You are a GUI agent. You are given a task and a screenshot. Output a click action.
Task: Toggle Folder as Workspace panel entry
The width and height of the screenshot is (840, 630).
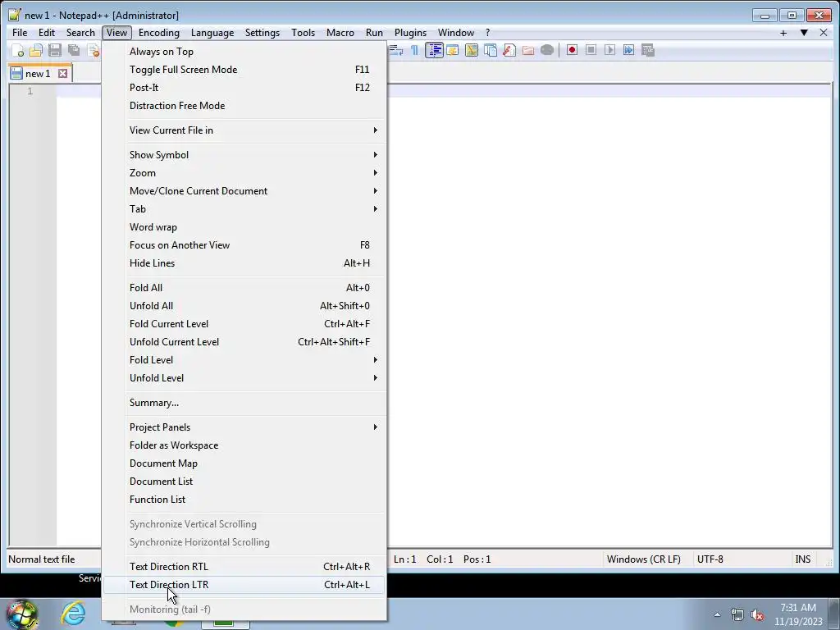(244, 445)
